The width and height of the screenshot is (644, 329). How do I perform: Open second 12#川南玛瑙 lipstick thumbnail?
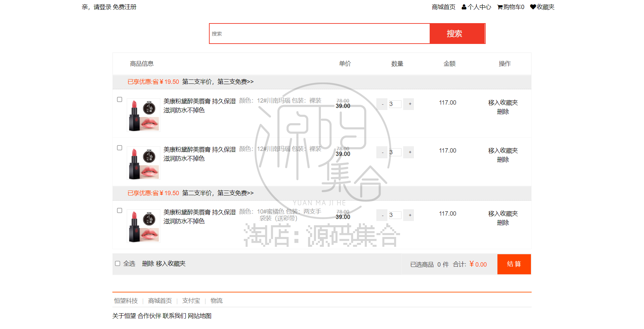point(144,163)
